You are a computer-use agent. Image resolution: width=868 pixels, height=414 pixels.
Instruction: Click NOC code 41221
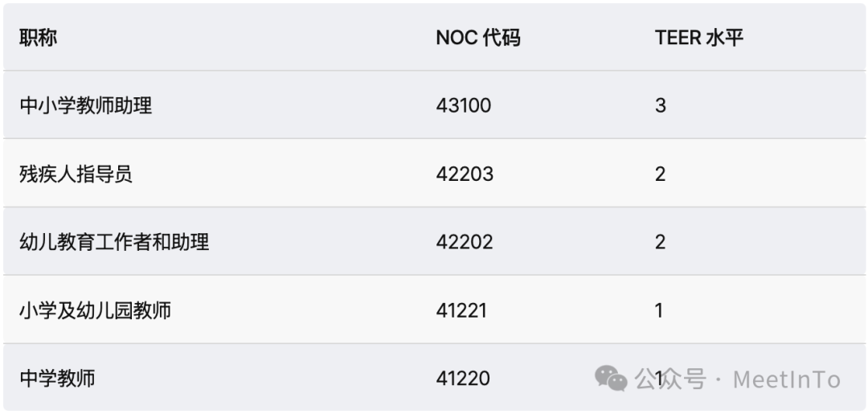461,310
